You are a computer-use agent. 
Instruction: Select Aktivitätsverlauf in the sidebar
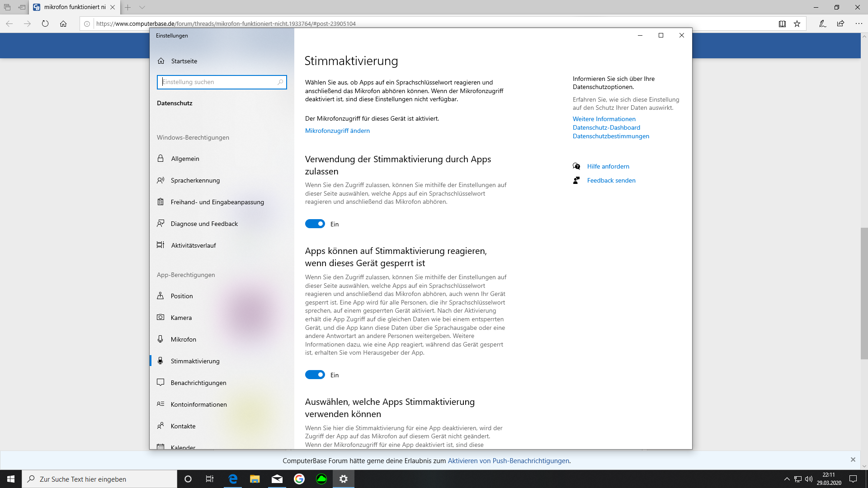tap(193, 245)
